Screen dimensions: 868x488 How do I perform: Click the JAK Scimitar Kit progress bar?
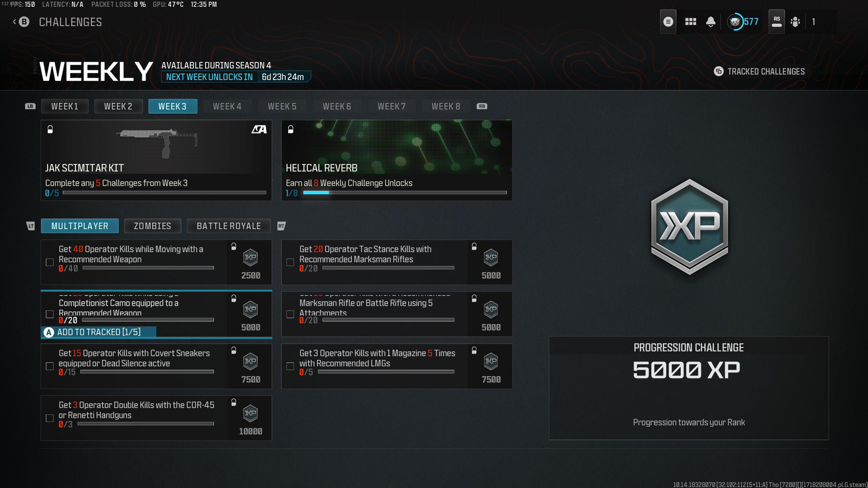[164, 192]
